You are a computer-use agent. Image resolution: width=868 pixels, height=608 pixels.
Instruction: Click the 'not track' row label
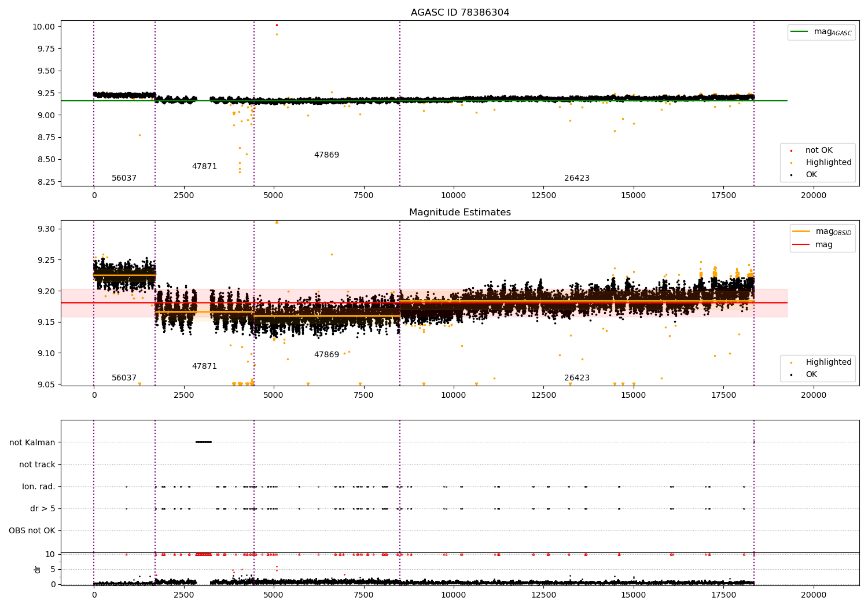[x=37, y=465]
